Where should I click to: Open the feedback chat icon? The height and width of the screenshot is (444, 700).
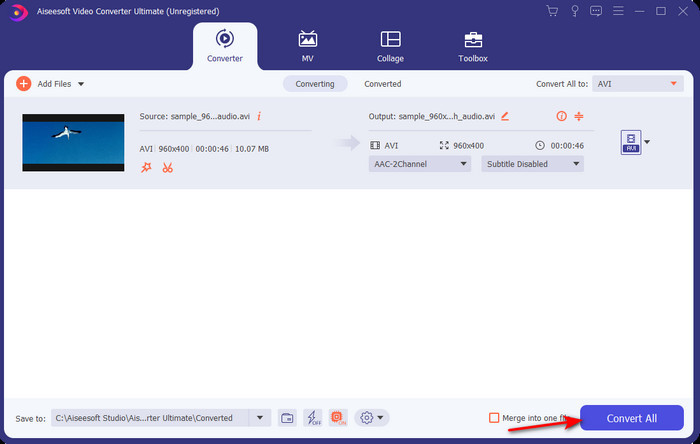[x=596, y=11]
